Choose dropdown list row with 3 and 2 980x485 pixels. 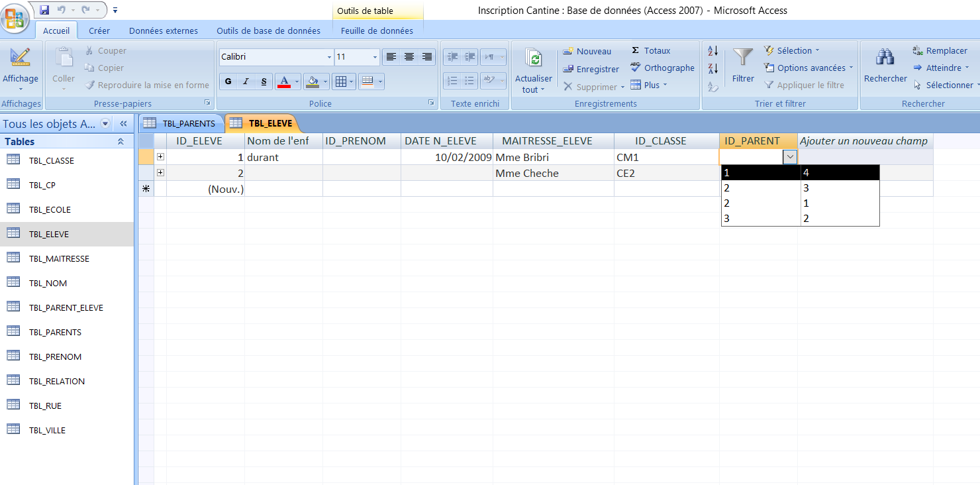coord(800,219)
